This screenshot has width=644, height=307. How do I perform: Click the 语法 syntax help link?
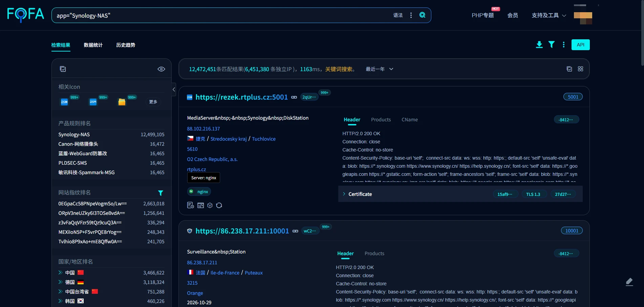click(398, 15)
